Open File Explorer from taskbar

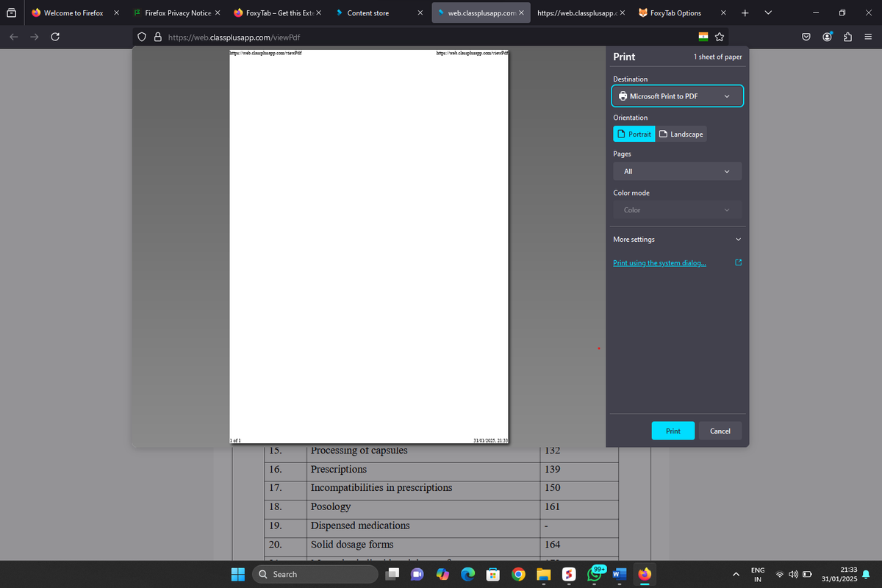point(544,574)
